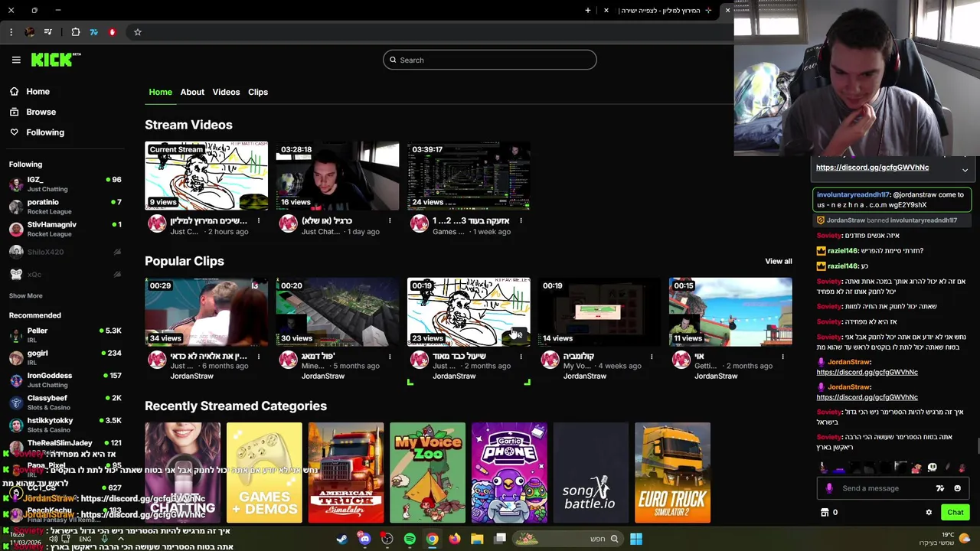The height and width of the screenshot is (551, 980).
Task: Open the emote picker in chat
Action: pos(957,488)
